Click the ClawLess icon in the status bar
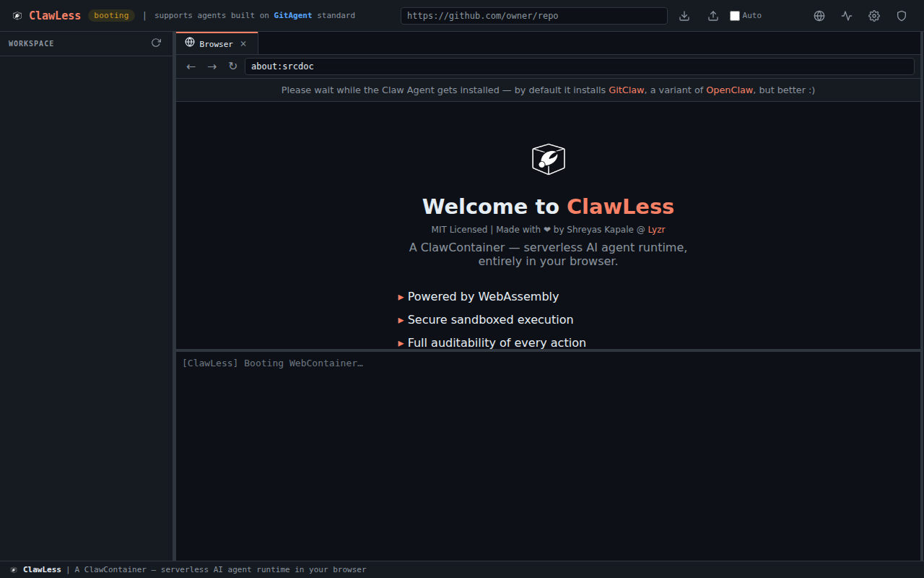Screen dimensions: 924x578 coord(14,569)
